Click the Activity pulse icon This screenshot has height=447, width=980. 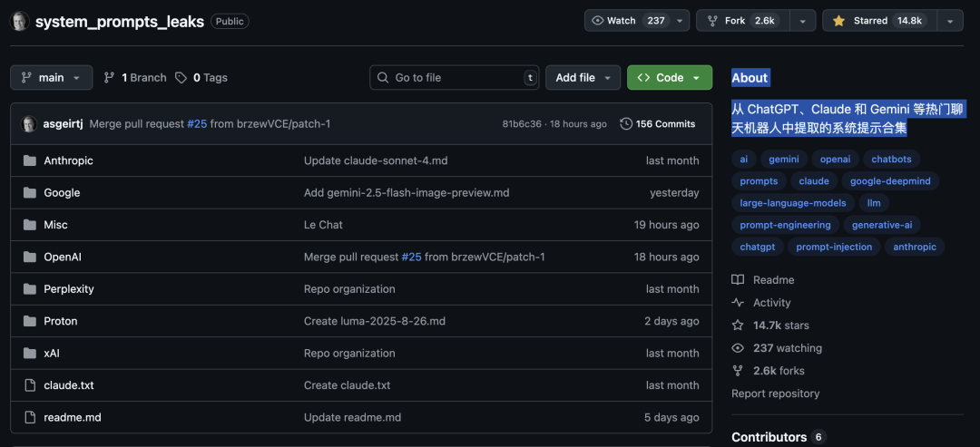pyautogui.click(x=738, y=303)
